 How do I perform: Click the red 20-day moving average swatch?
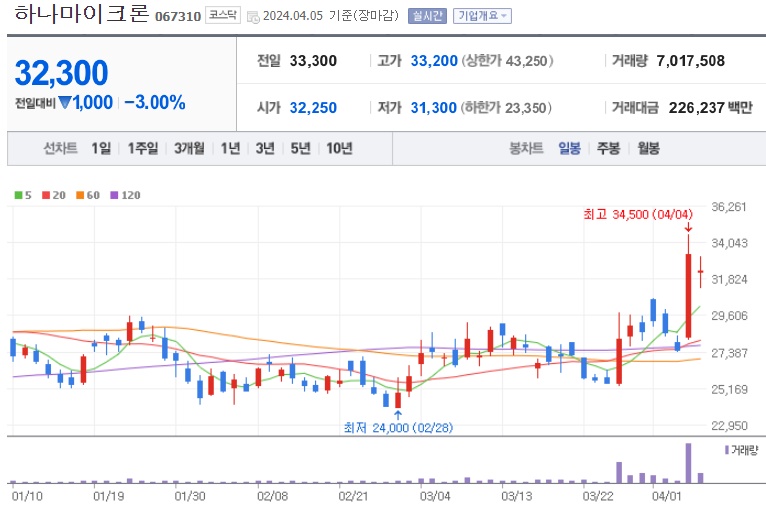(x=46, y=195)
